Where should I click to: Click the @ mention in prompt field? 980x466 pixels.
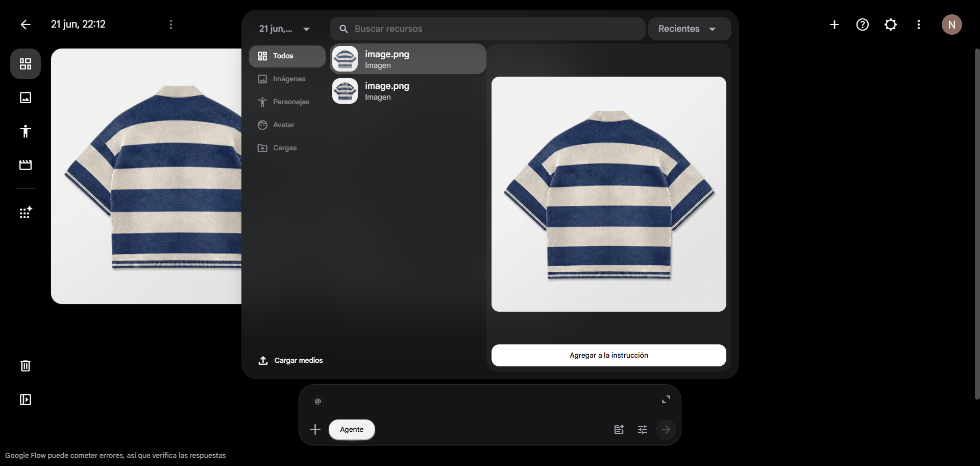318,402
